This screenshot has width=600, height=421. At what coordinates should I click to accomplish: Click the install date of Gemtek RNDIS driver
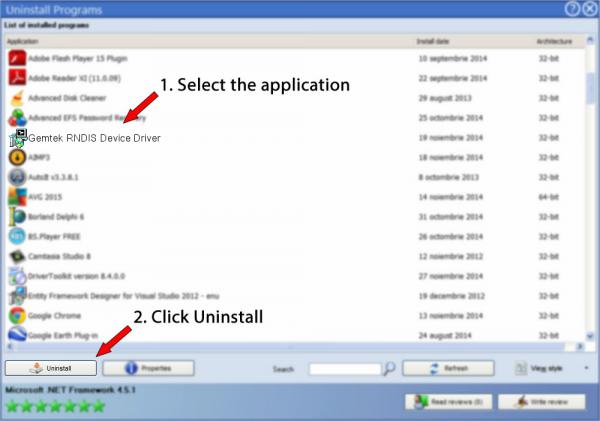[x=451, y=138]
